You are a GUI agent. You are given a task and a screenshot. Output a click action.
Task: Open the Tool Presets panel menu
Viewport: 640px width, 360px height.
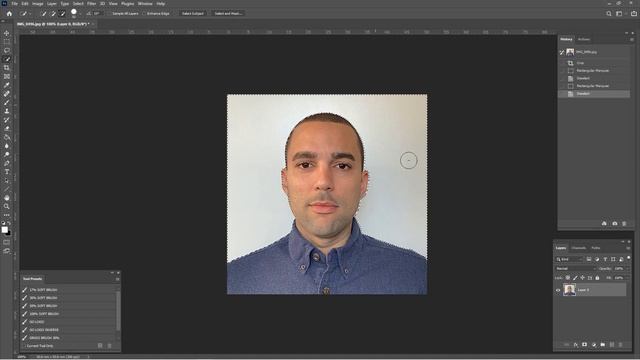117,279
